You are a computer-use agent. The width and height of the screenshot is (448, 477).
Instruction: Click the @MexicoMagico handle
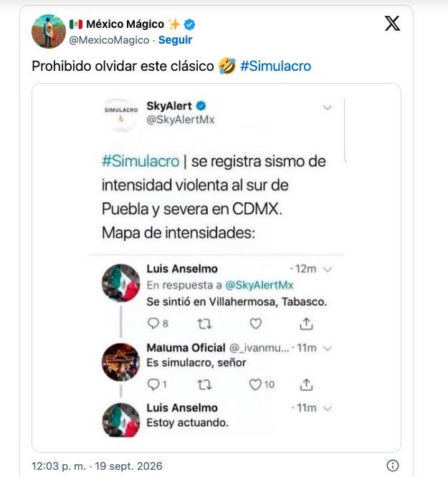point(109,40)
